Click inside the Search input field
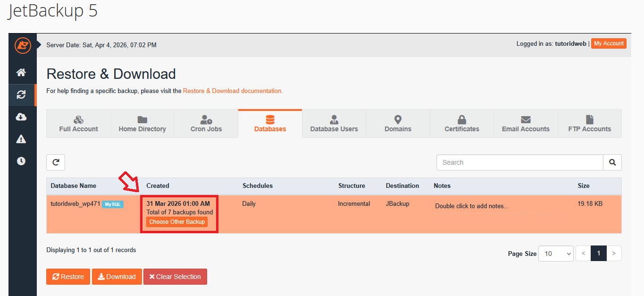Viewport: 644px width, 296px height. click(519, 162)
